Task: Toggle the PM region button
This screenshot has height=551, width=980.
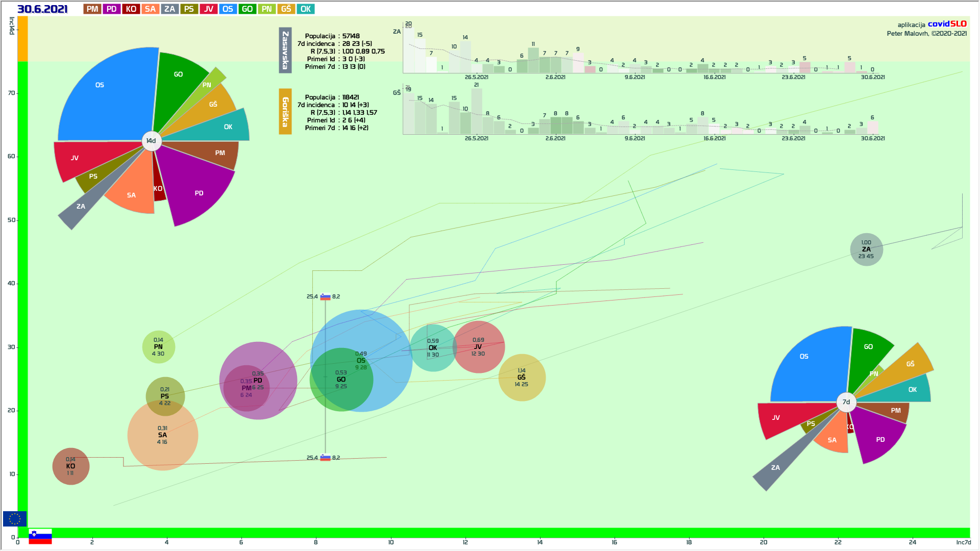Action: [x=92, y=9]
